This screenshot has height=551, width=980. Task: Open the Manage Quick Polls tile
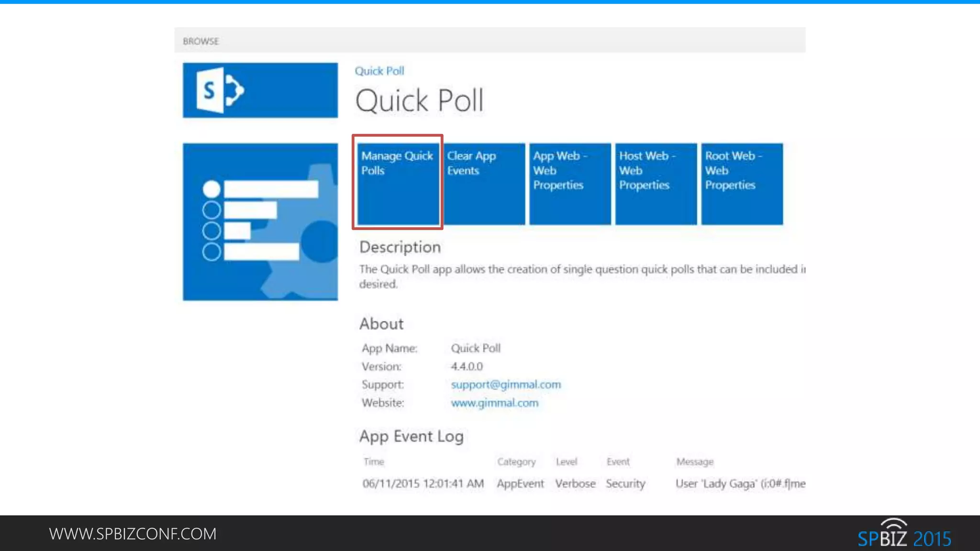(398, 183)
